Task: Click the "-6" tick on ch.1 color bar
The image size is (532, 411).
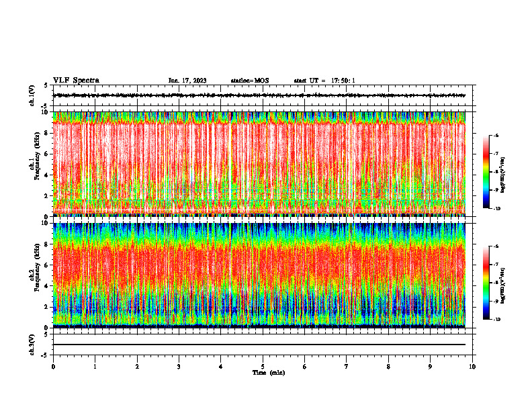Action: 496,135
